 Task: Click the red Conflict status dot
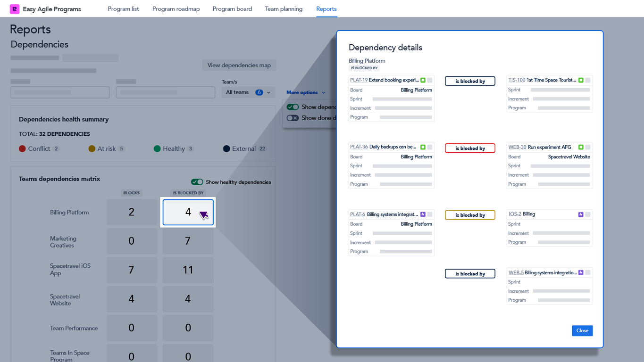pos(22,148)
